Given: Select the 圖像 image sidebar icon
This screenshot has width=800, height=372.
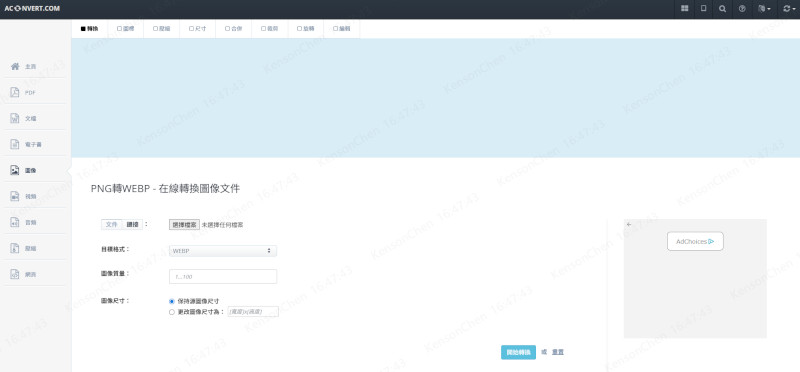Looking at the screenshot, I should [x=15, y=170].
